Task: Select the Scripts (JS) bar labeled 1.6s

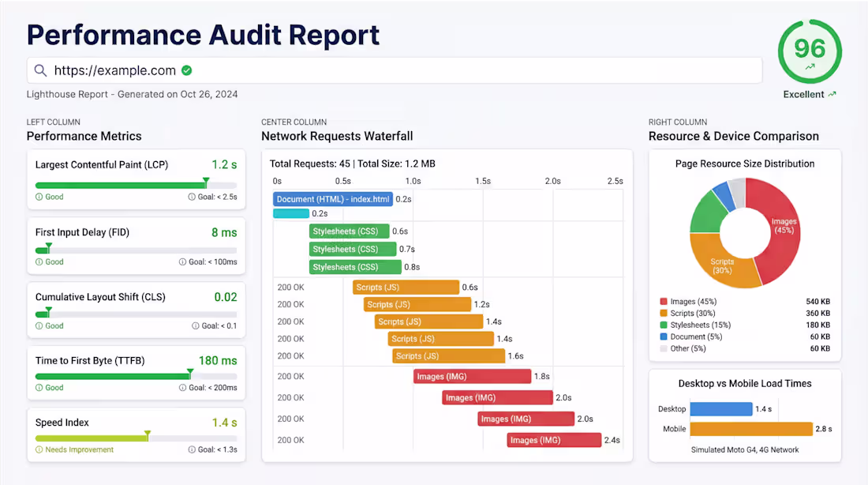Action: pyautogui.click(x=448, y=356)
